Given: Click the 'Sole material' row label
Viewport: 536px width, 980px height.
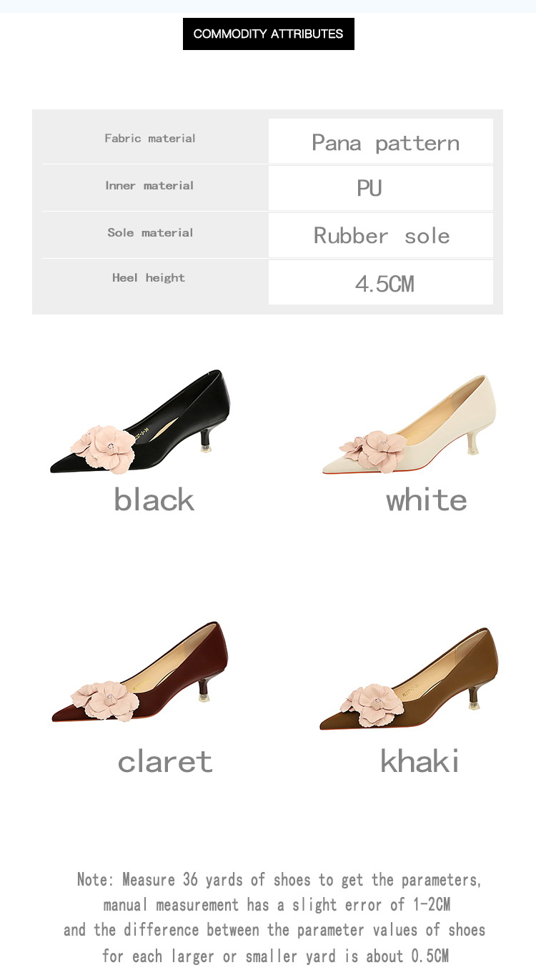Looking at the screenshot, I should (150, 232).
